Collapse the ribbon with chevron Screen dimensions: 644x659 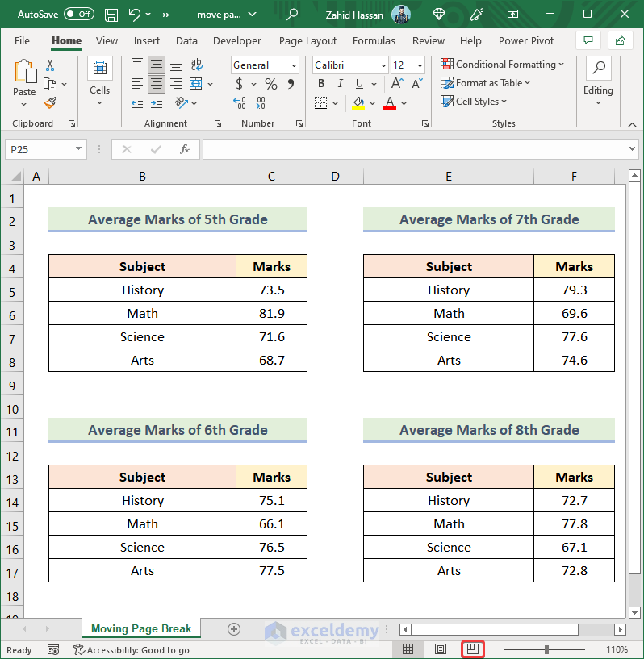click(632, 124)
